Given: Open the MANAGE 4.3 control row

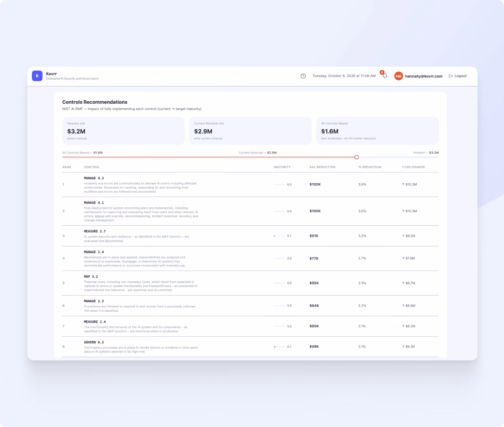Looking at the screenshot, I should point(250,185).
